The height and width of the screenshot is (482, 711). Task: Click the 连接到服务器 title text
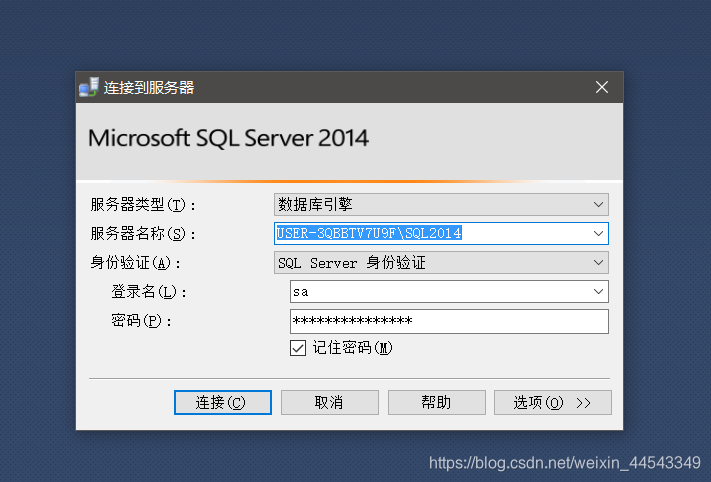(x=149, y=88)
